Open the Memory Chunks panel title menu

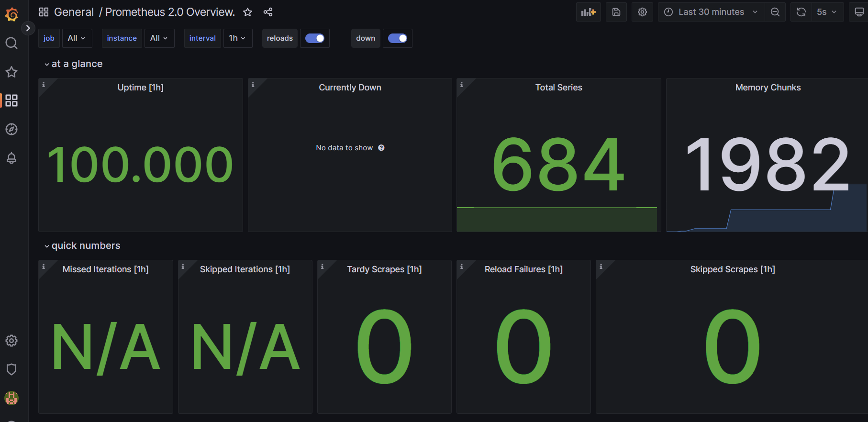coord(768,88)
